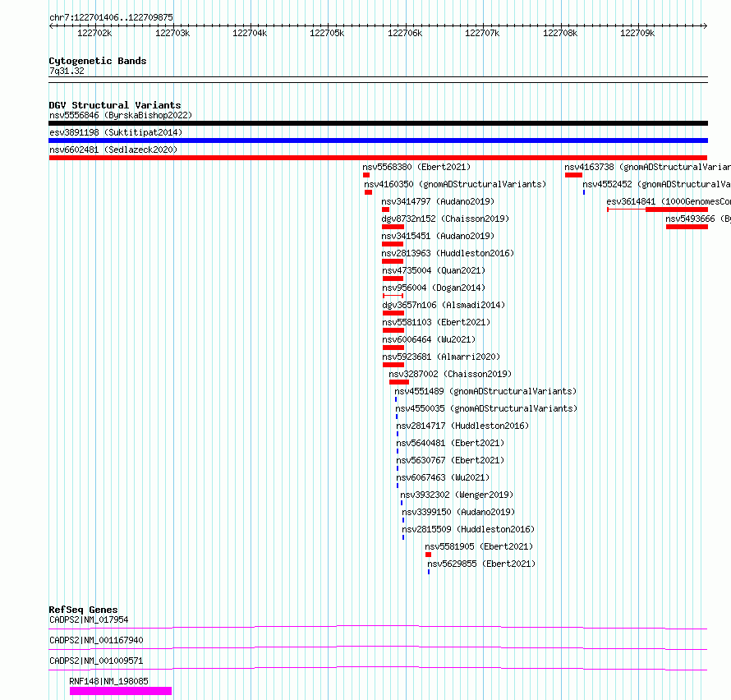
Task: Click the 122706k ruler tick label
Action: (x=405, y=33)
